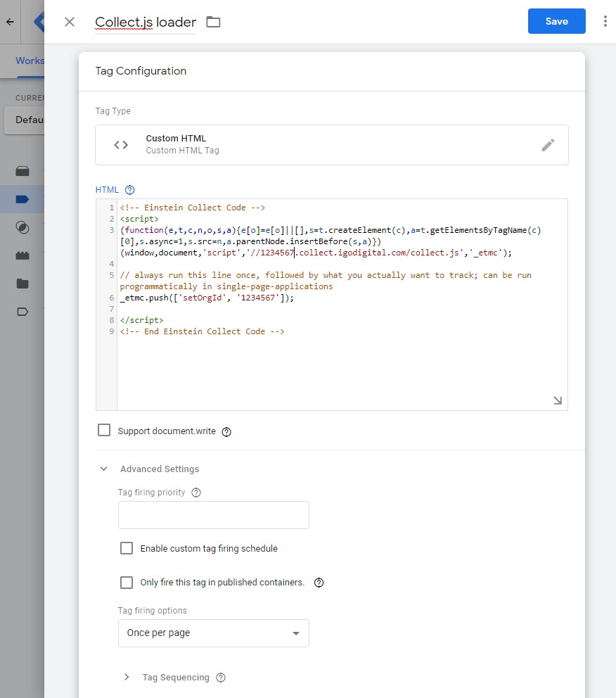Click the Tag Manager logo icon

click(39, 22)
